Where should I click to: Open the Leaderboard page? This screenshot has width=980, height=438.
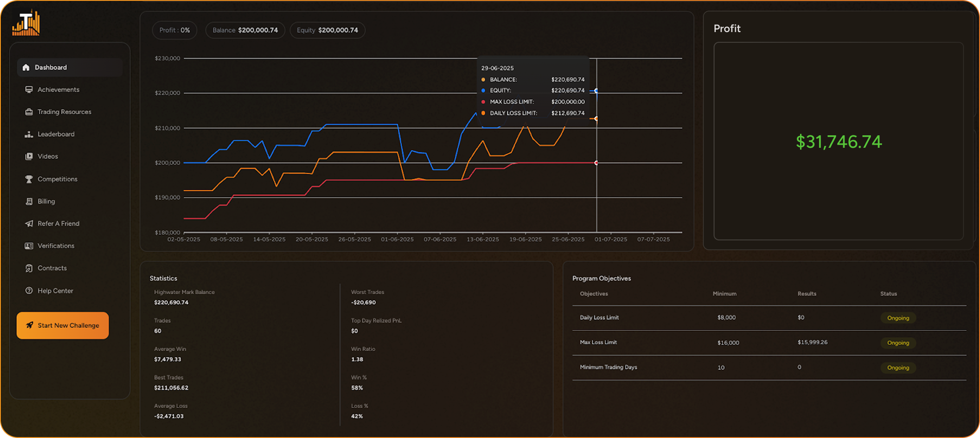pos(56,134)
